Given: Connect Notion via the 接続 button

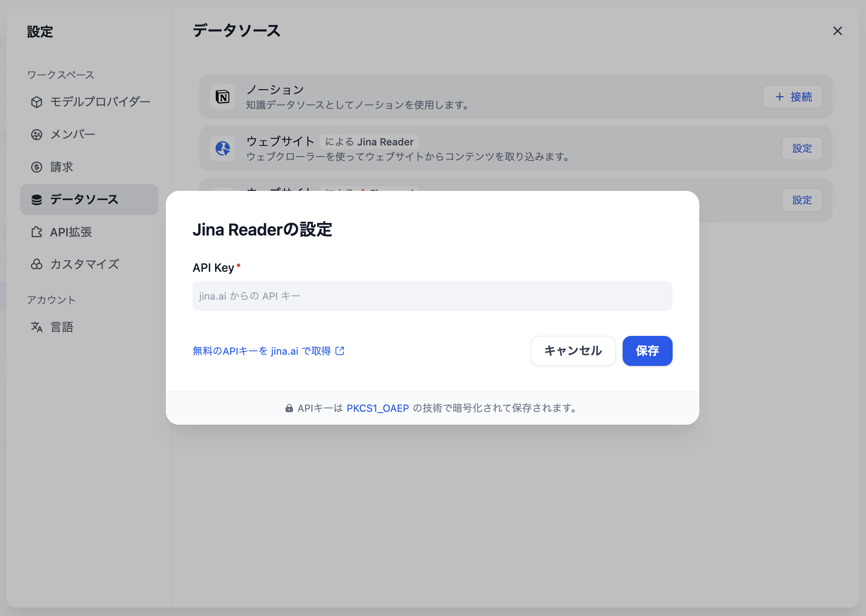Looking at the screenshot, I should (x=792, y=97).
